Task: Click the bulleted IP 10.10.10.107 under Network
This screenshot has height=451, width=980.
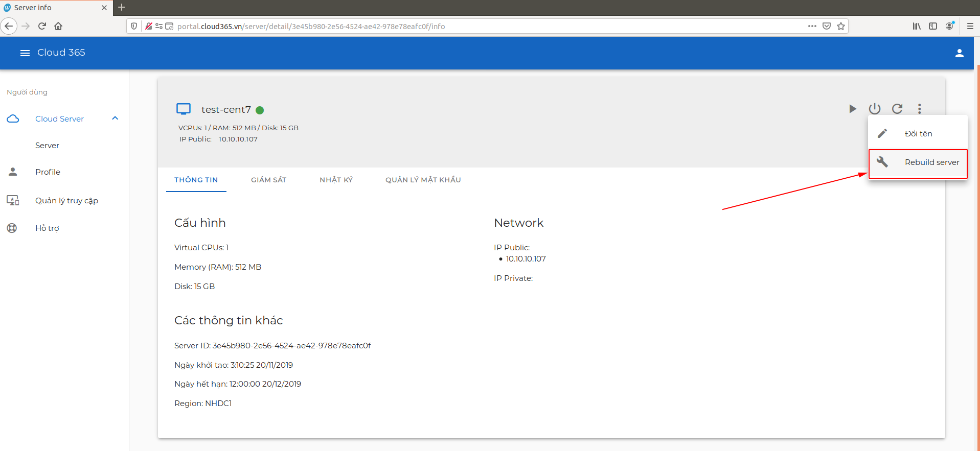Action: click(526, 259)
